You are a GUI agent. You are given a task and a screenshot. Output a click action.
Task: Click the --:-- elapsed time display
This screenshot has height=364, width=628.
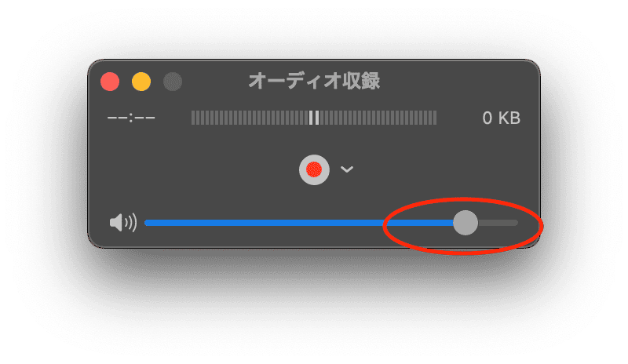pyautogui.click(x=131, y=118)
